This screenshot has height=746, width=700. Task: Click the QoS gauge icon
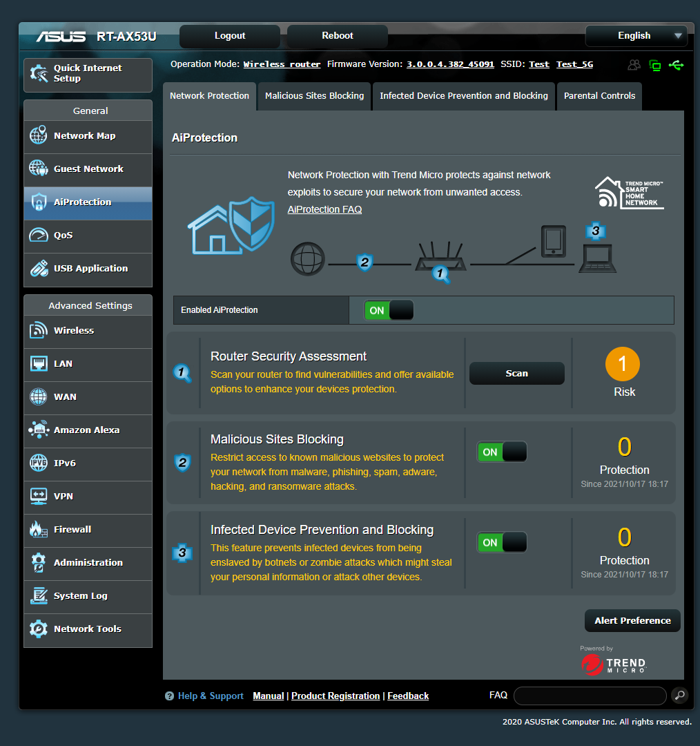point(39,235)
